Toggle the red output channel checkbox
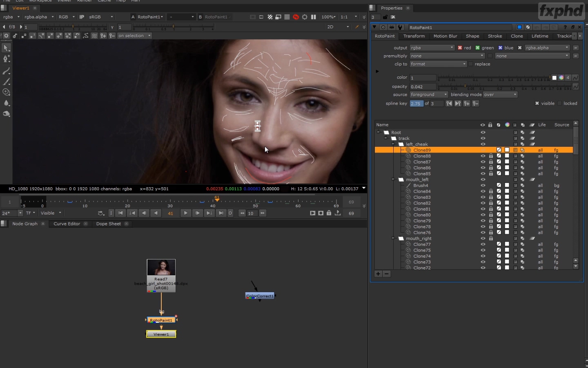The height and width of the screenshot is (368, 588). pos(460,48)
